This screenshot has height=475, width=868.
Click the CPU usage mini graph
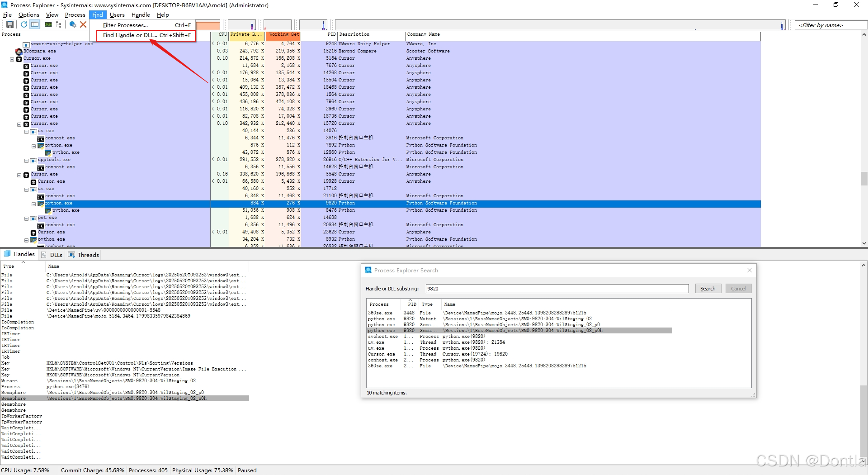click(x=241, y=25)
